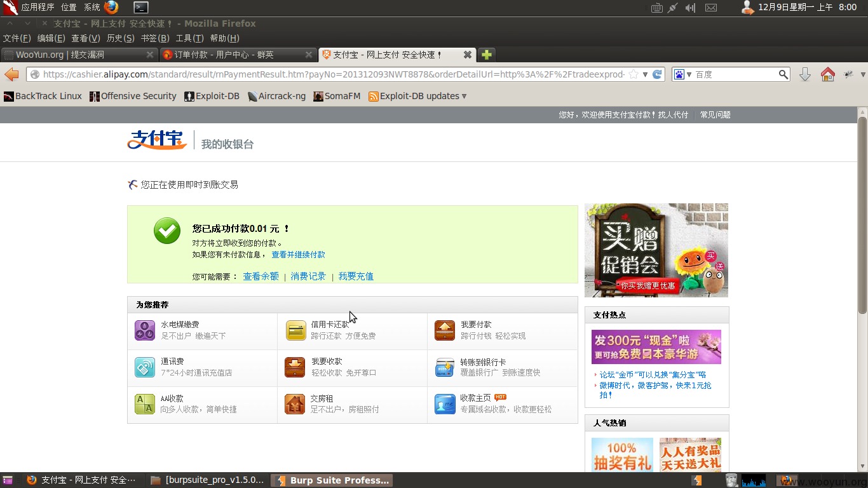
Task: Click the 我要充值 recharge link
Action: point(356,276)
